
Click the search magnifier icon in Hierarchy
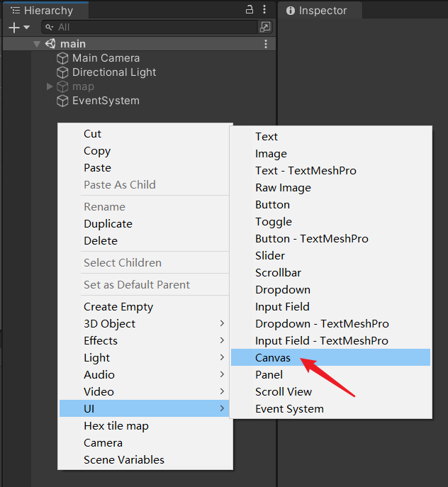click(x=49, y=28)
